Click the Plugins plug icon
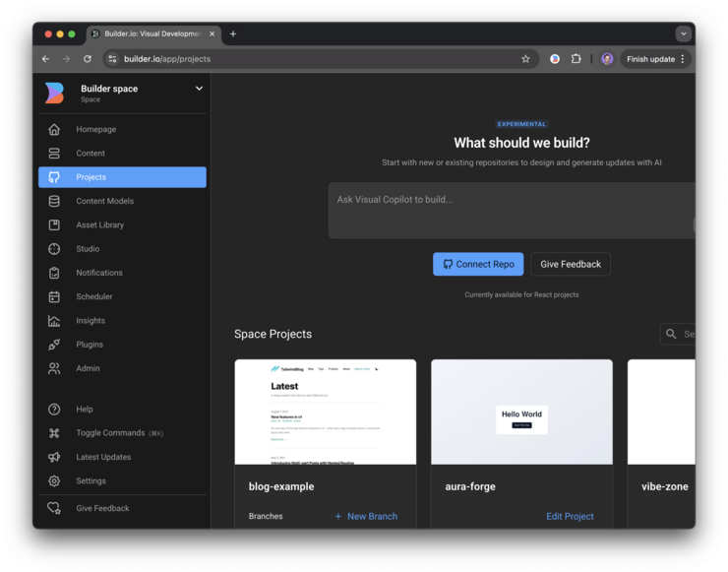This screenshot has height=572, width=728. pyautogui.click(x=54, y=345)
